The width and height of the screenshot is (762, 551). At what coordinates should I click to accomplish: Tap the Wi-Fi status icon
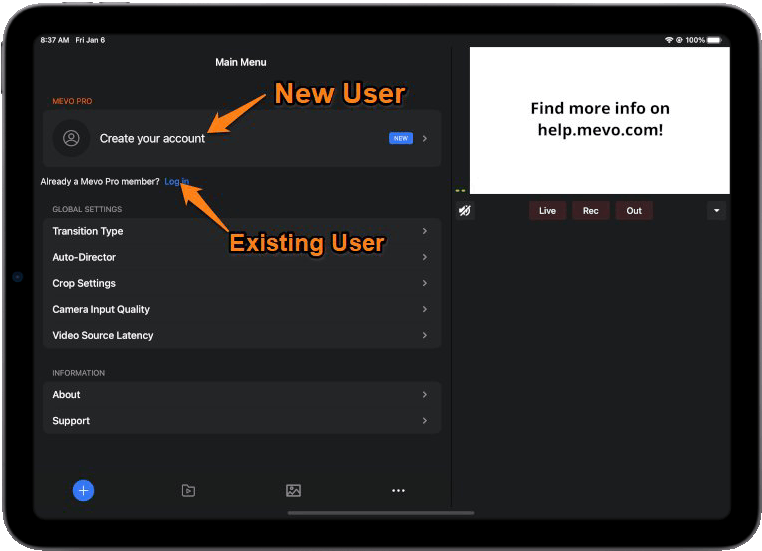(669, 40)
